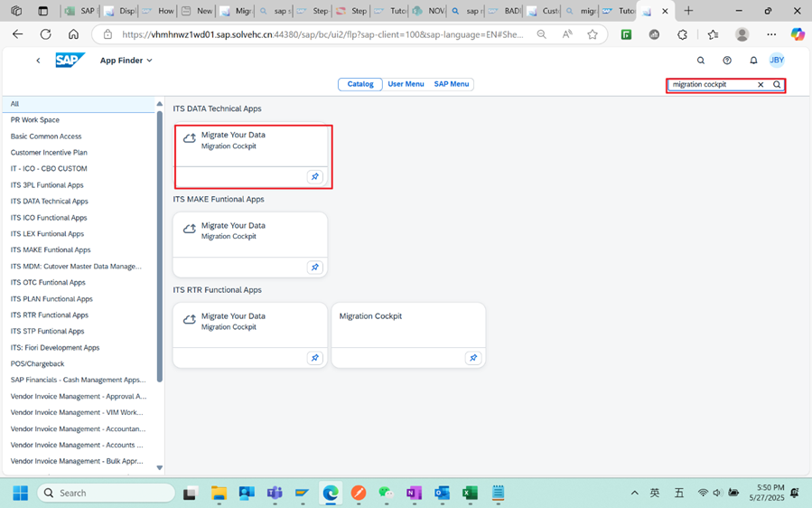Open the Edge vertical tabs icon
812x508 pixels.
[43, 10]
